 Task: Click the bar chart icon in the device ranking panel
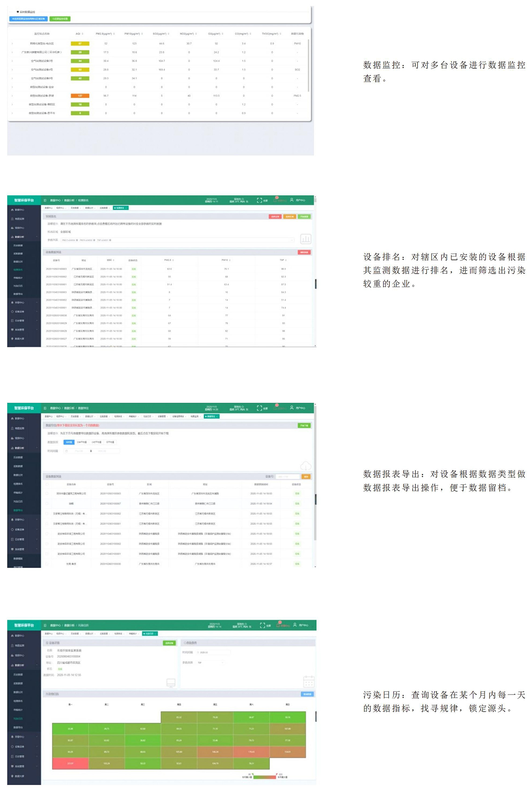point(305,239)
